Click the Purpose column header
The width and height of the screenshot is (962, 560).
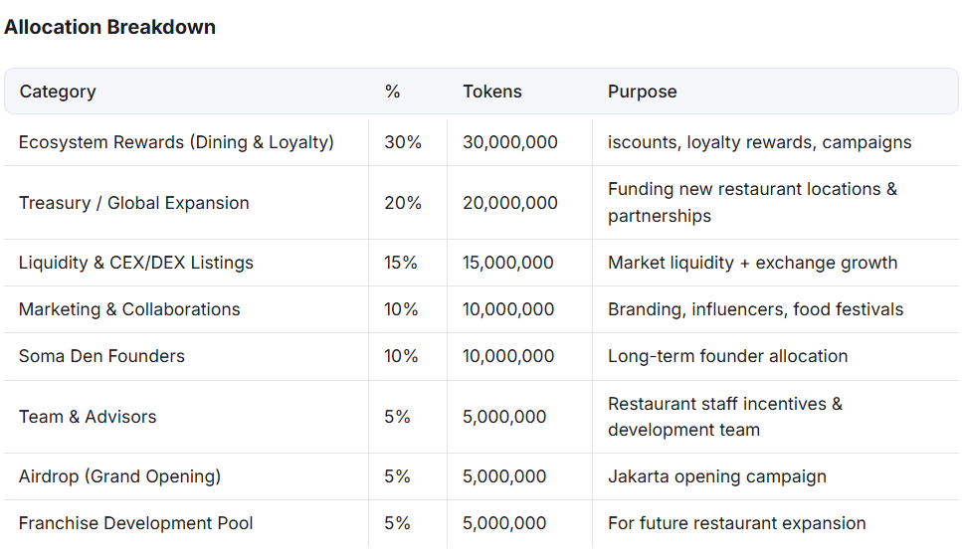coord(642,92)
